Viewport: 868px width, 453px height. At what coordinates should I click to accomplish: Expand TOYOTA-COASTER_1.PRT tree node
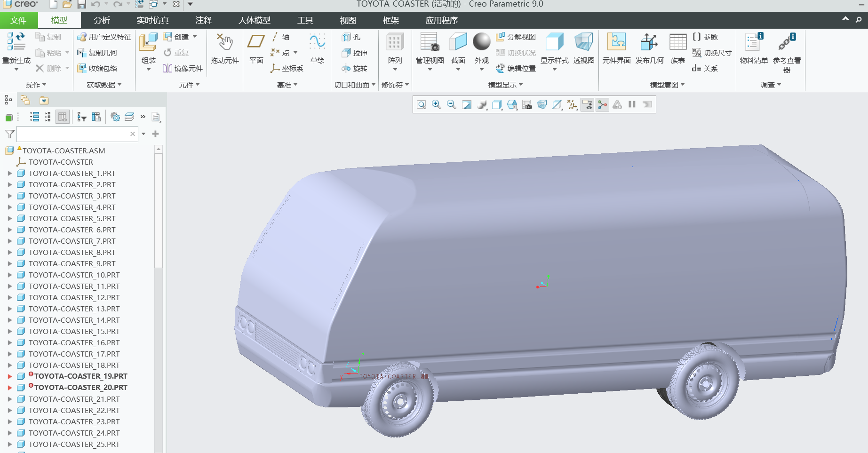(x=9, y=173)
